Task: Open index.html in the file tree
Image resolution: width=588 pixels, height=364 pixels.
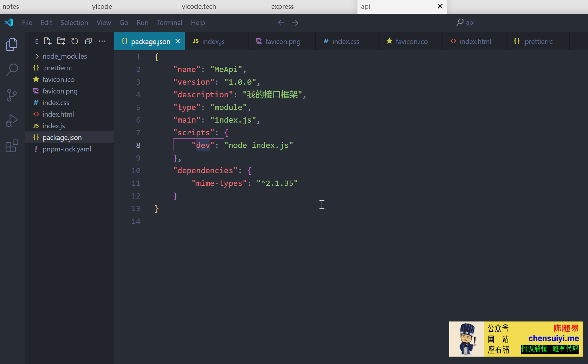Action: 69,114
